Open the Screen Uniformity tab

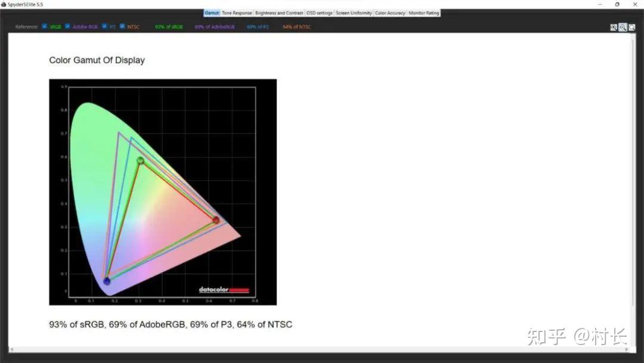(354, 13)
